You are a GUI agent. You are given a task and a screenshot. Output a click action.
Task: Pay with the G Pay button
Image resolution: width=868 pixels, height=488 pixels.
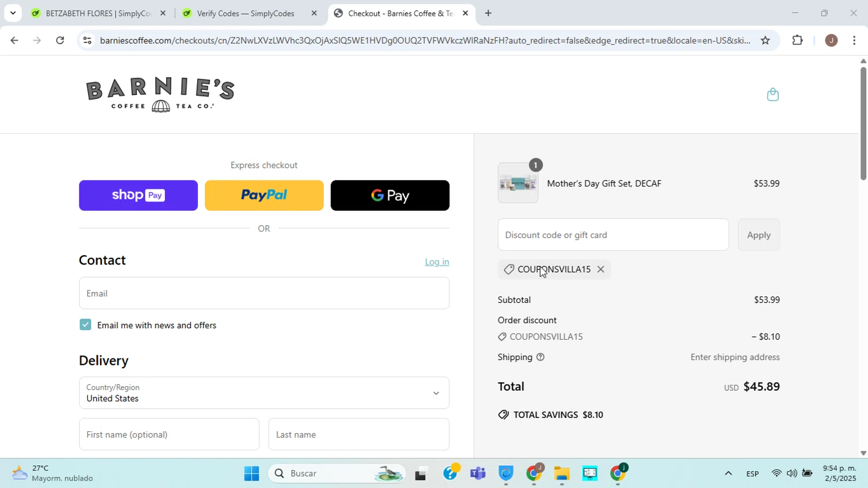tap(390, 195)
